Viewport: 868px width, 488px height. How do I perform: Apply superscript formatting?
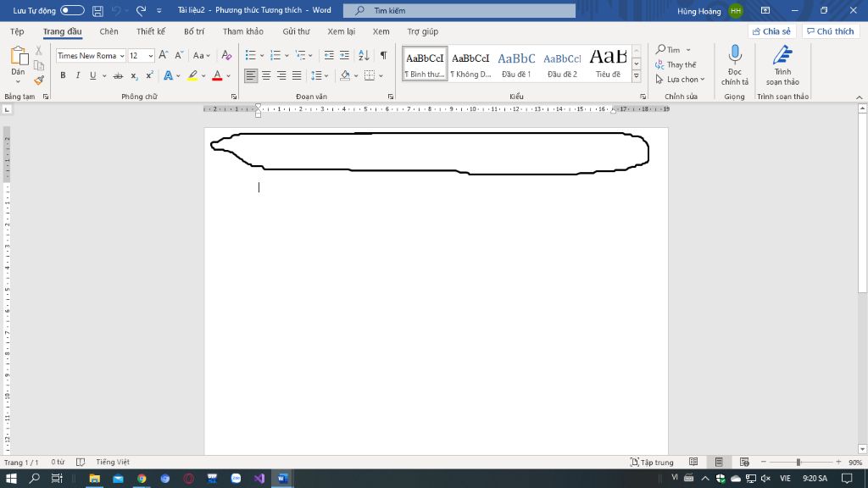click(x=149, y=75)
